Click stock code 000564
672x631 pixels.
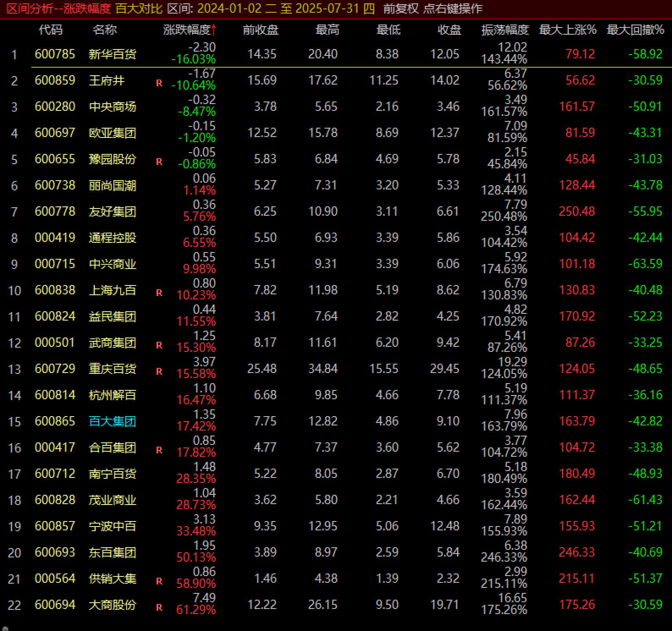tap(55, 579)
